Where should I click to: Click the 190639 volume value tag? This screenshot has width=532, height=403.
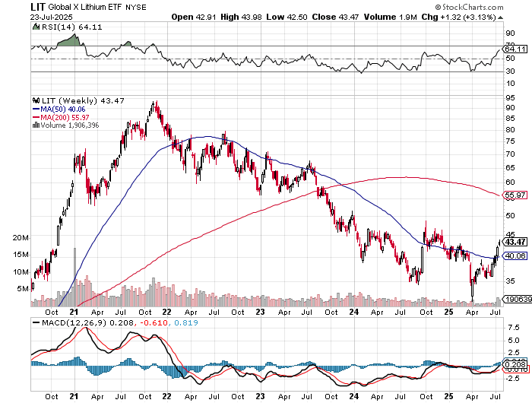[x=516, y=300]
